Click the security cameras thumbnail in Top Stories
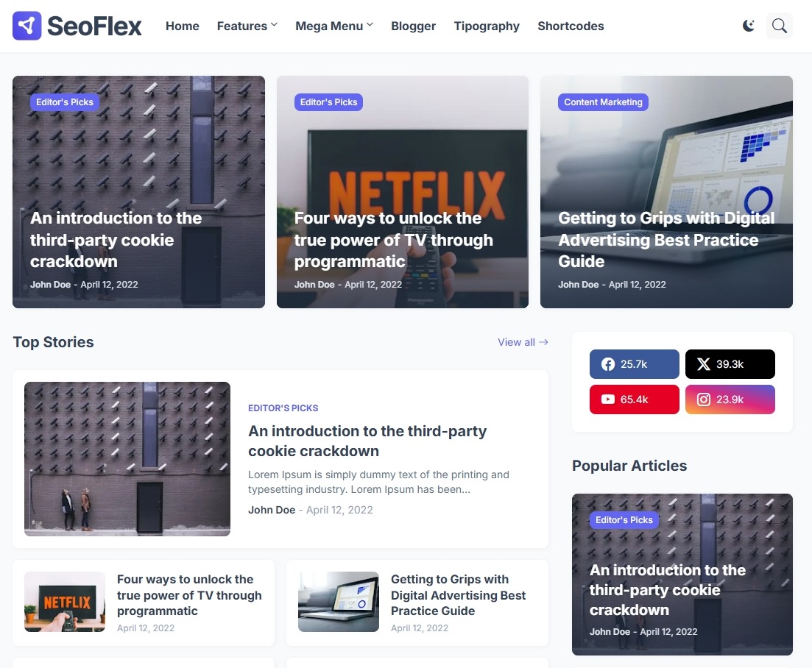The image size is (812, 668). click(x=127, y=459)
